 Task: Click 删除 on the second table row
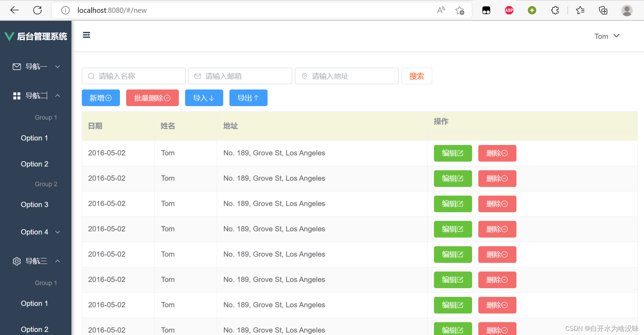point(497,178)
